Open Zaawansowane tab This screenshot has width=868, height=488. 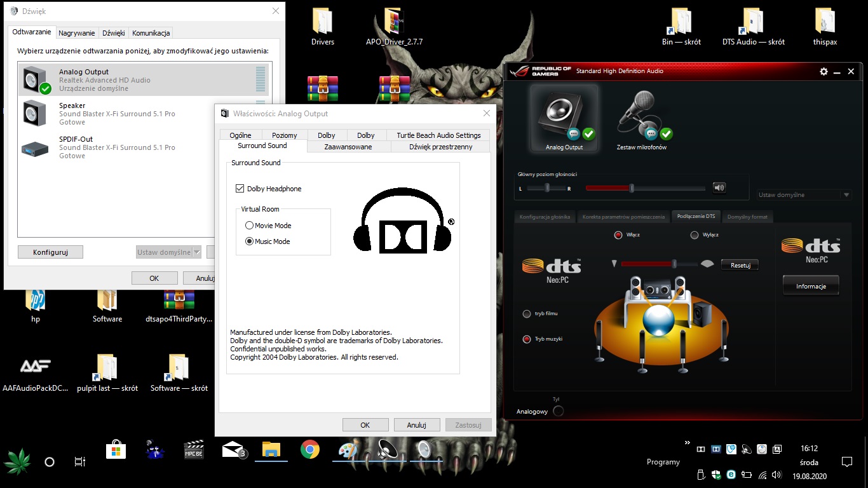pos(348,147)
